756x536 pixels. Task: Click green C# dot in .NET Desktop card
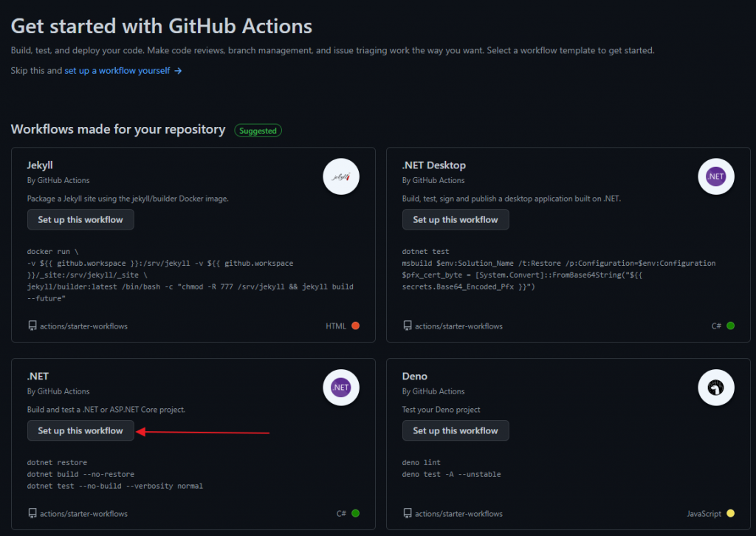click(730, 326)
